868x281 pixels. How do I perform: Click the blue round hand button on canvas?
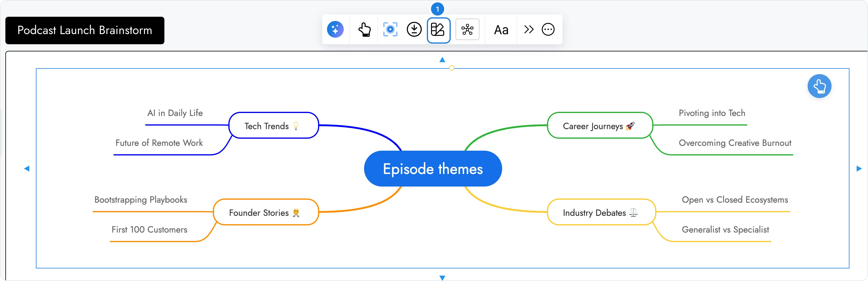click(820, 86)
